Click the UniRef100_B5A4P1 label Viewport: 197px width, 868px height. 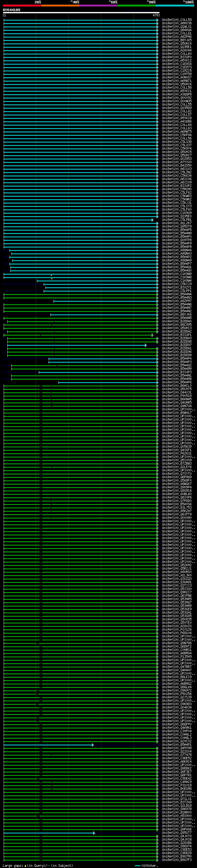(177, 745)
